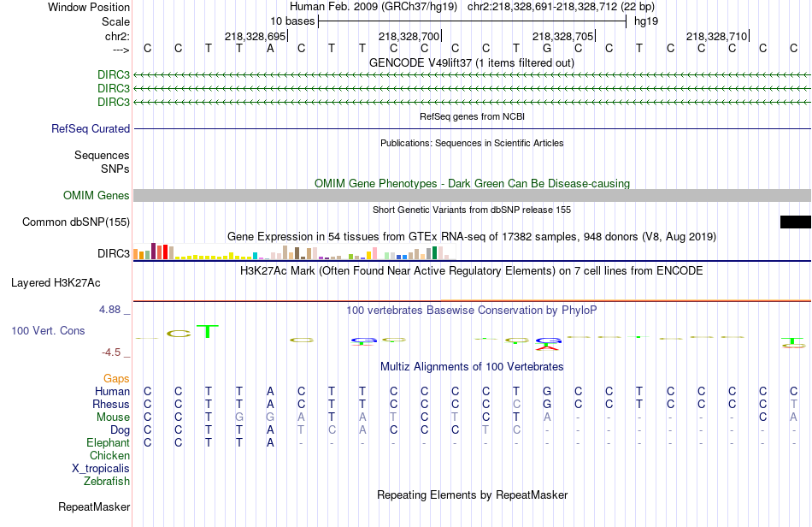
Task: Click the OMIM Genes track label
Action: tap(97, 195)
